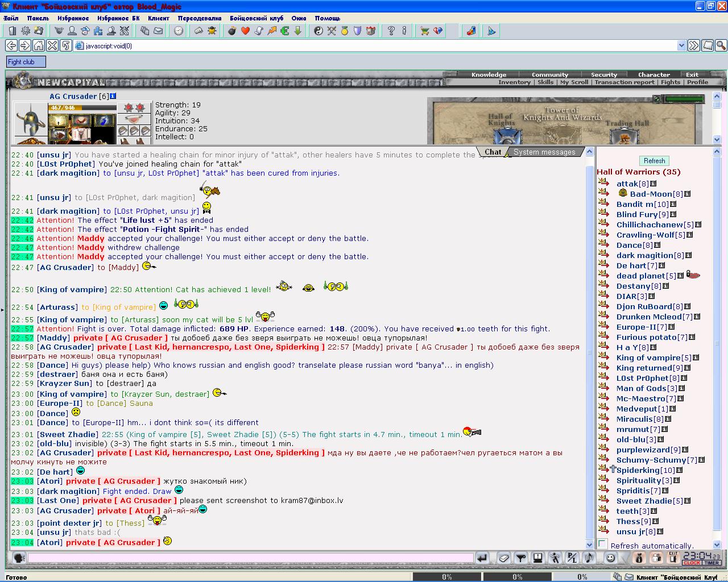This screenshot has height=582, width=728.
Task: Click the settings gear toolbar icon
Action: (26, 31)
